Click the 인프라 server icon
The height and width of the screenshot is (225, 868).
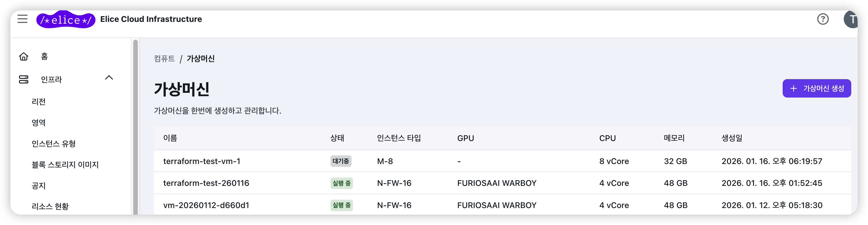[x=24, y=79]
